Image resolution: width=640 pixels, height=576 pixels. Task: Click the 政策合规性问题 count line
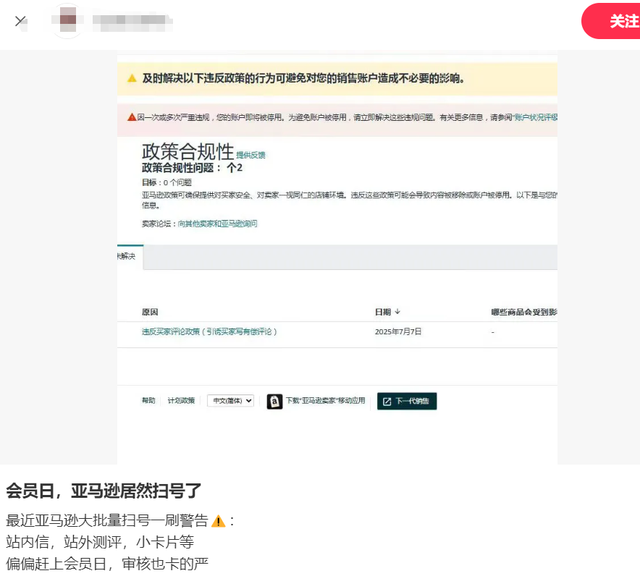(x=192, y=168)
